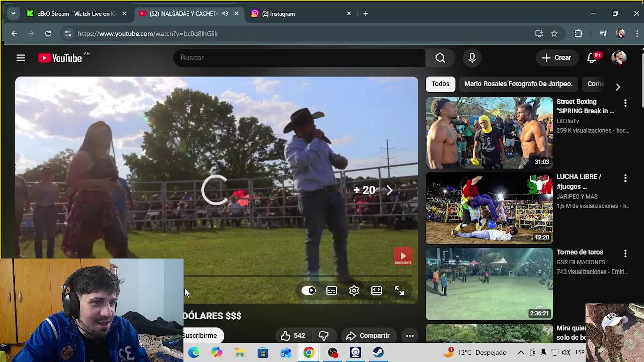Mute the YouTube tab audio icon
This screenshot has width=644, height=362.
point(225,14)
